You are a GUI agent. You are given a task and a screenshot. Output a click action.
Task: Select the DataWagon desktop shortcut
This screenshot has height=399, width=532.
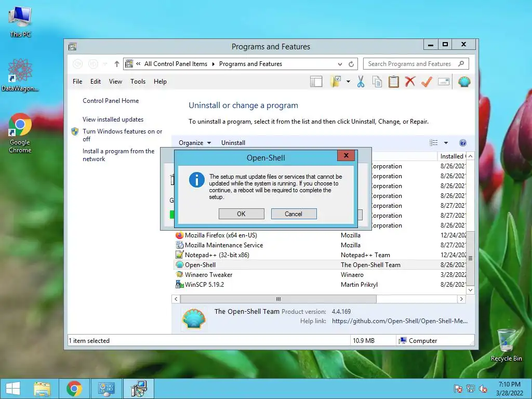pyautogui.click(x=20, y=75)
